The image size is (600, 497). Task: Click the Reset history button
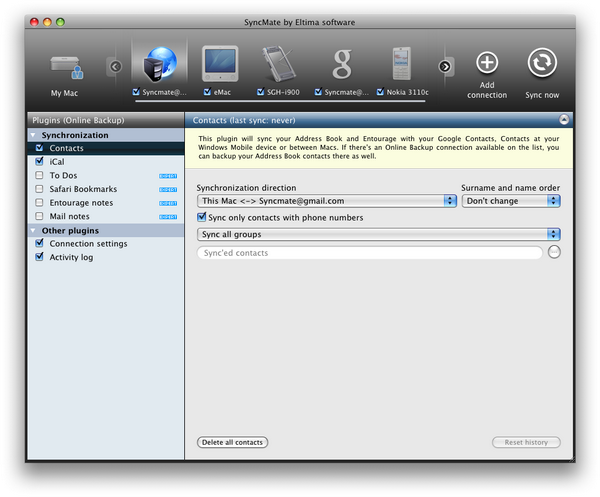(x=526, y=442)
